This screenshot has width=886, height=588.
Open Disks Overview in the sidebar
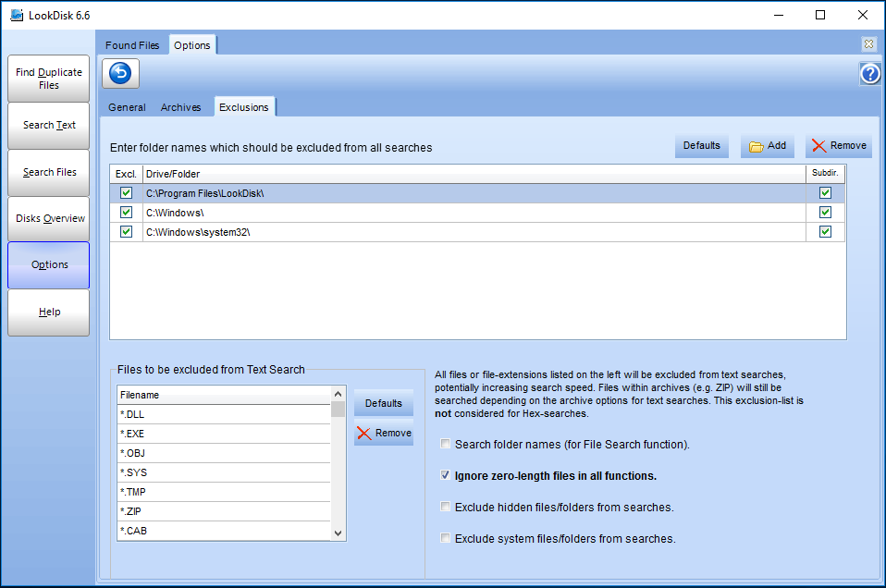point(49,218)
